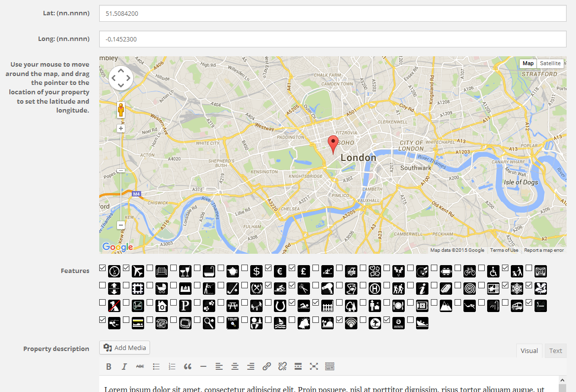Zoom in the map with plus button
This screenshot has height=392, width=576.
point(121,128)
